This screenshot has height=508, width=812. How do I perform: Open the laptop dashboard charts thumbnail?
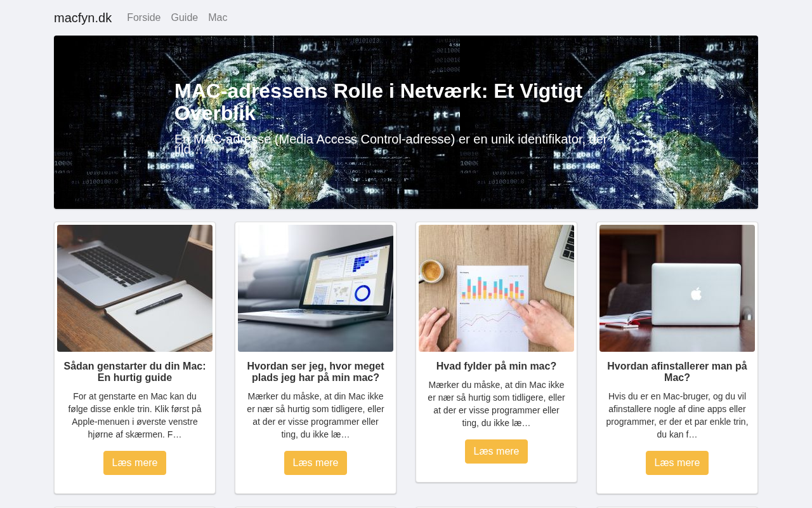(315, 288)
